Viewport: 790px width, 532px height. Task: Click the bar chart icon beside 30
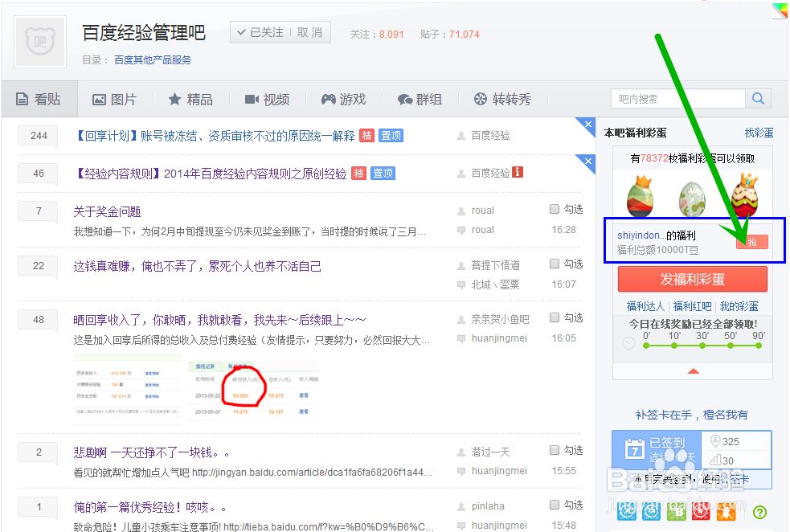(715, 460)
